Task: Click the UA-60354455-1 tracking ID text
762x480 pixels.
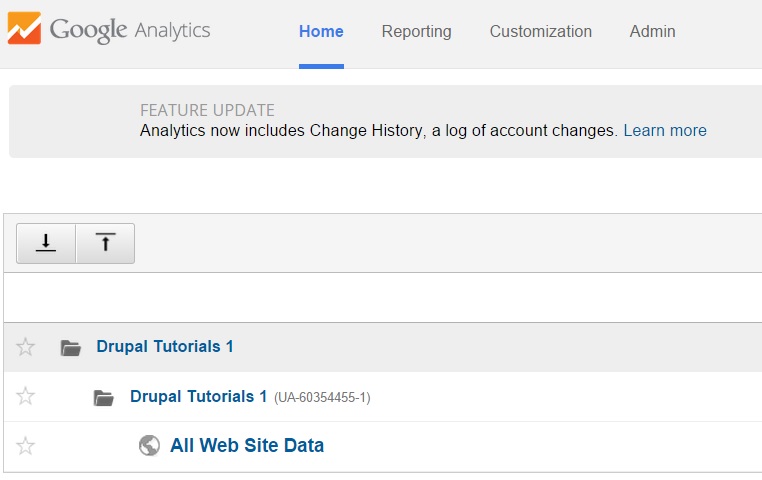Action: [322, 398]
